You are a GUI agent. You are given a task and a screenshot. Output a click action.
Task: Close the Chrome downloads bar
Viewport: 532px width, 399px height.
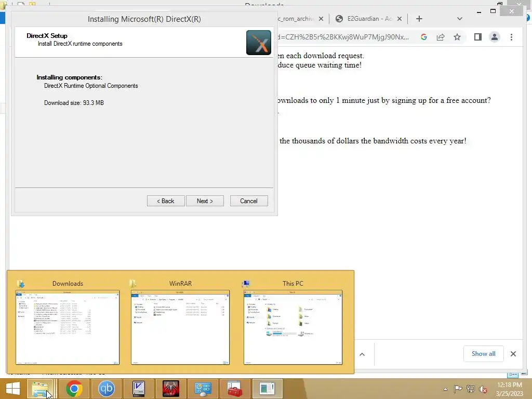(x=513, y=354)
